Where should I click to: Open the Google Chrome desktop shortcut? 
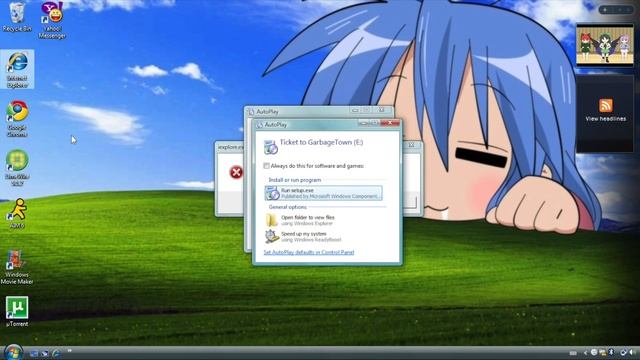pyautogui.click(x=17, y=118)
